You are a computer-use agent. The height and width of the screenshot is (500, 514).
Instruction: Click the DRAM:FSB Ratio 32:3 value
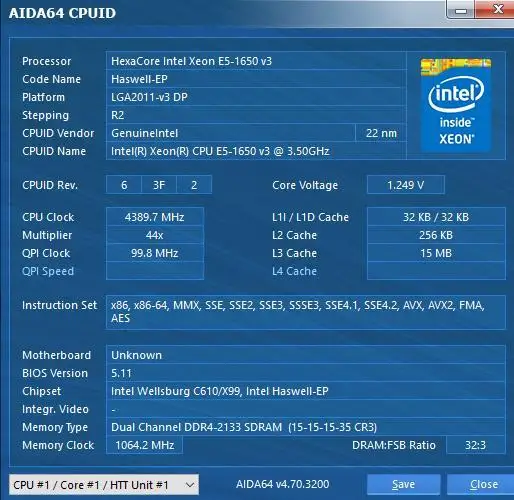476,445
